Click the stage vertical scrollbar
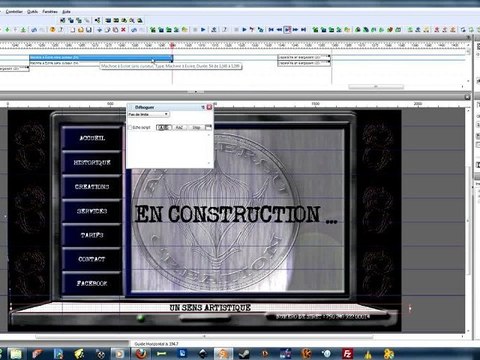Image resolution: width=480 pixels, height=360 pixels. (468, 220)
